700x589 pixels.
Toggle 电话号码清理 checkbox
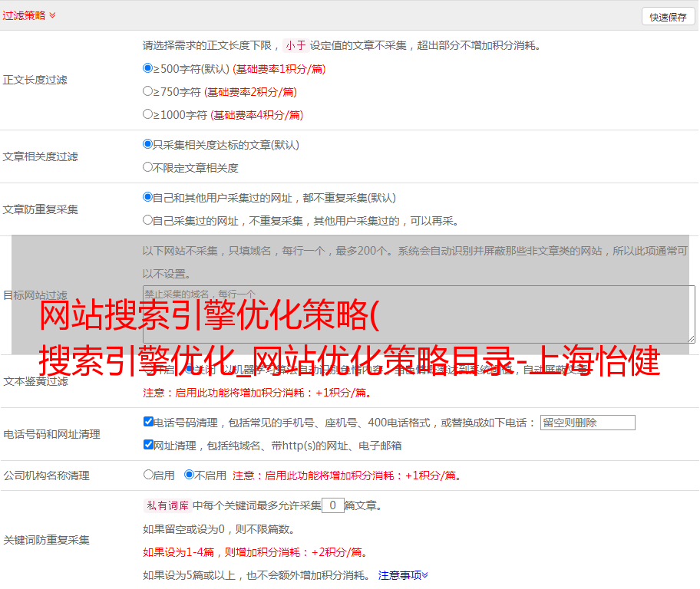pyautogui.click(x=148, y=422)
